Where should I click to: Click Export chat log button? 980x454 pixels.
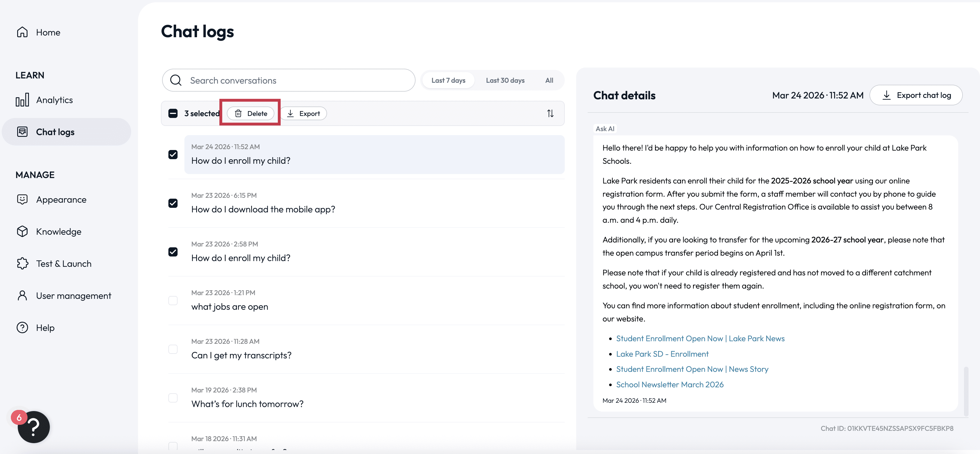coord(916,95)
